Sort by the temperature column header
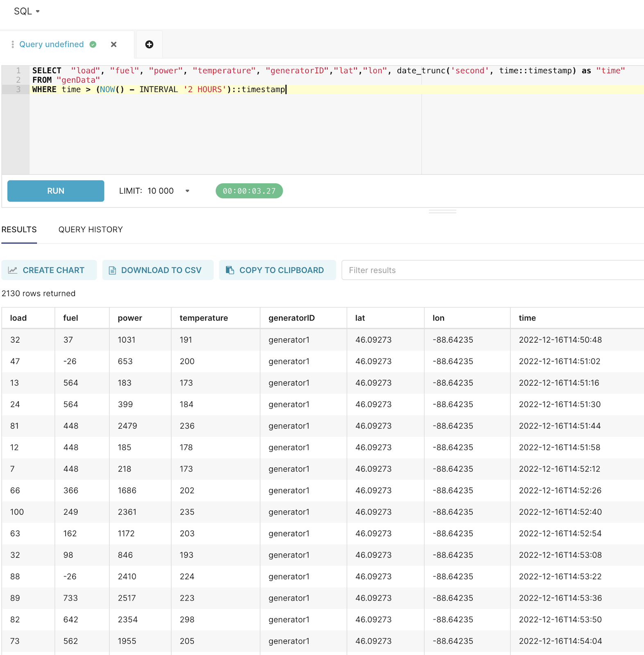The width and height of the screenshot is (644, 655). (x=204, y=318)
